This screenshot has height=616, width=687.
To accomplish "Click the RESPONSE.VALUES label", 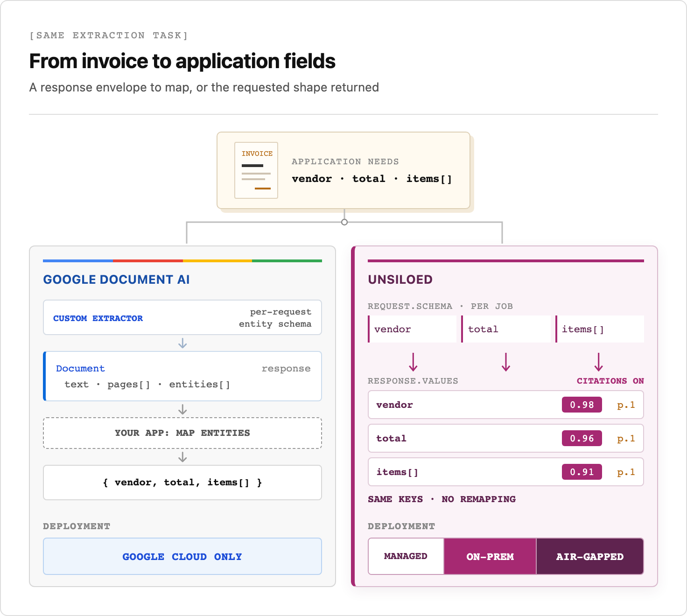I will point(413,381).
